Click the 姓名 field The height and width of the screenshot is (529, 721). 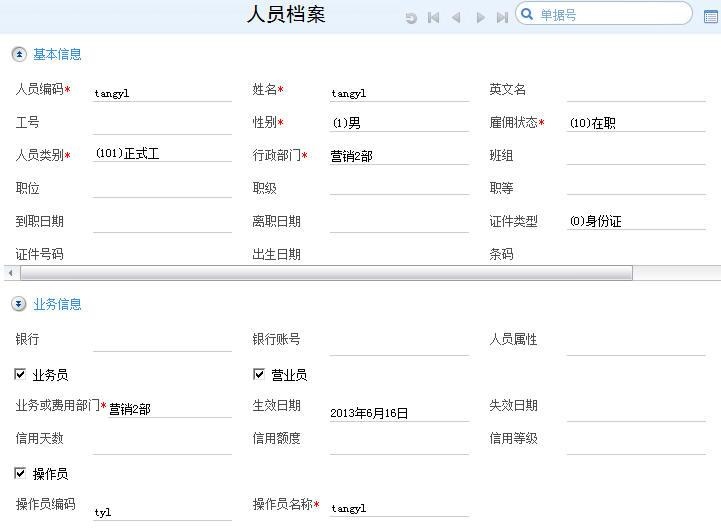pos(399,93)
